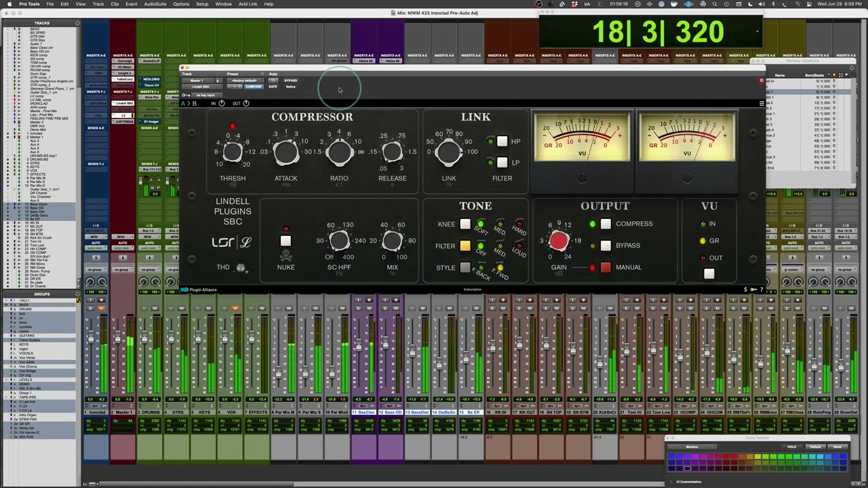Click the Time Machine icon in the menu bar
Screen dimensions: 868x488
726,4
